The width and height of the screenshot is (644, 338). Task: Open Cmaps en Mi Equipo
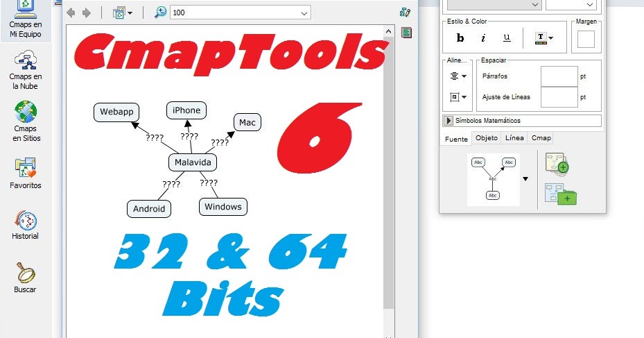[26, 19]
